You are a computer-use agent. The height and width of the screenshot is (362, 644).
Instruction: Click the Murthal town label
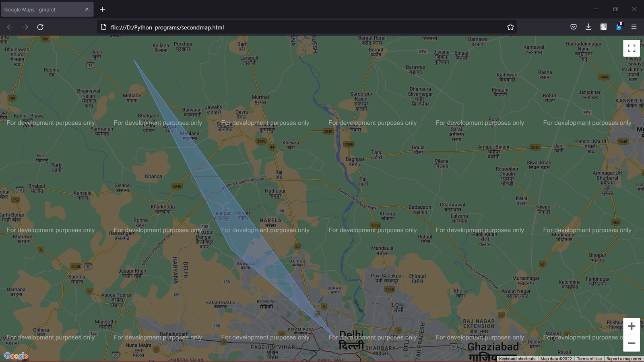point(260,99)
